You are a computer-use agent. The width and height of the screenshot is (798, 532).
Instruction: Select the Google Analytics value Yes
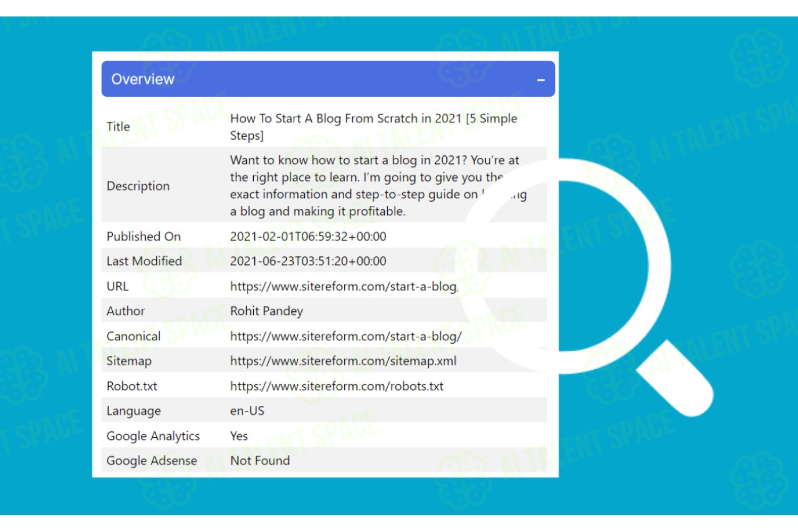point(239,436)
